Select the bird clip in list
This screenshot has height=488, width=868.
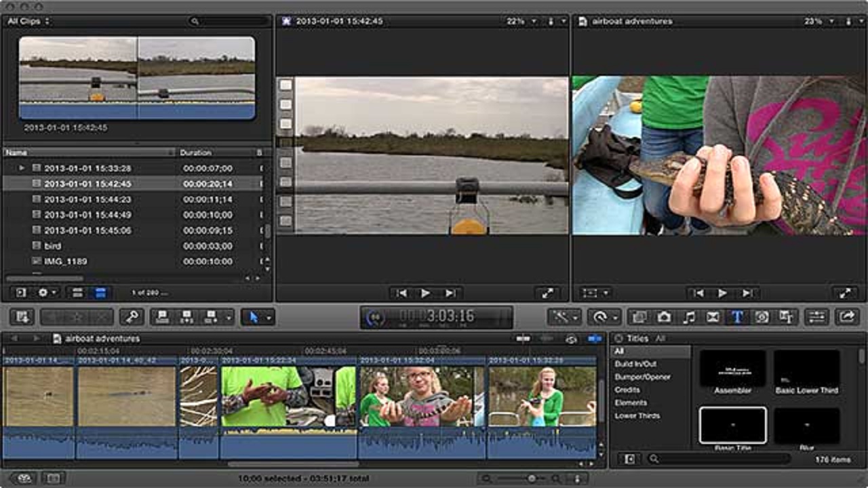point(133,246)
